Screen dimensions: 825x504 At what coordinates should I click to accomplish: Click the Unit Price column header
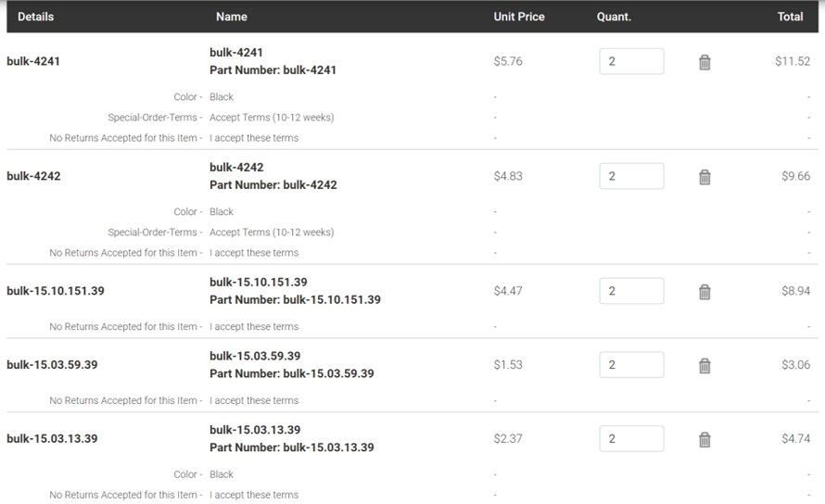click(x=519, y=17)
